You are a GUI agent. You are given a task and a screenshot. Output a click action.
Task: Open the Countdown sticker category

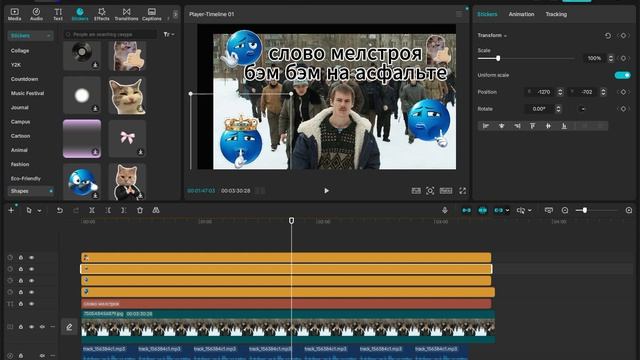(x=24, y=79)
